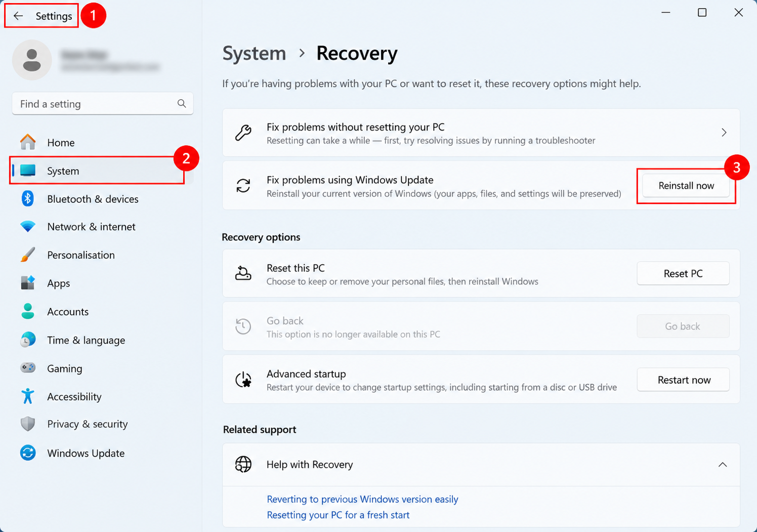Click the Windows Update sync icon

pyautogui.click(x=28, y=453)
